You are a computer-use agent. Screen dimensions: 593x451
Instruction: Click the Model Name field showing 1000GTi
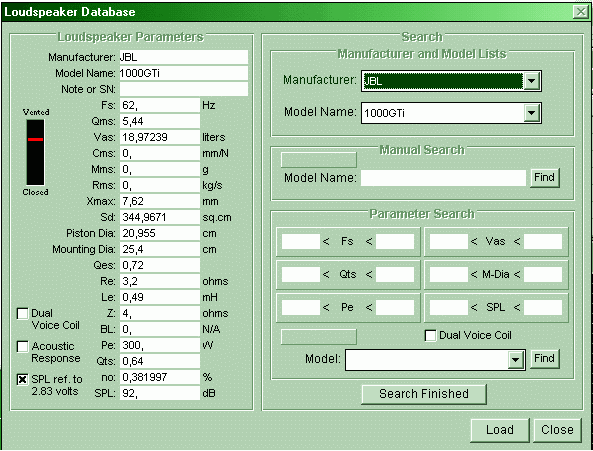(x=184, y=73)
